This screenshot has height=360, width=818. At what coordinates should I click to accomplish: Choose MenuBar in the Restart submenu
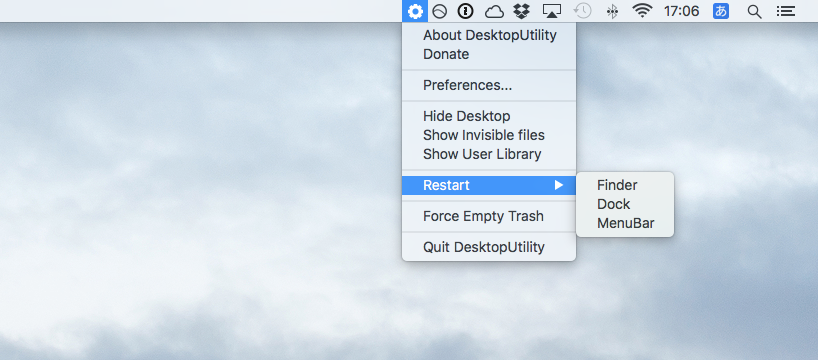(x=625, y=223)
